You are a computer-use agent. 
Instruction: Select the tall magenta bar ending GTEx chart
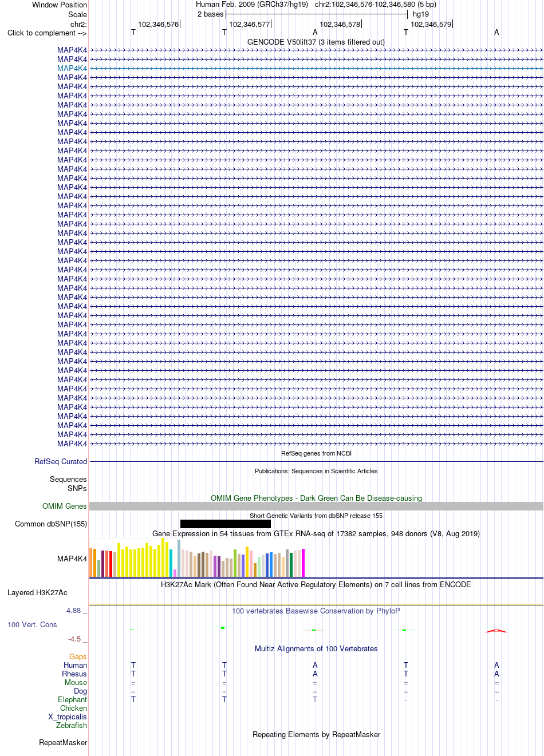pyautogui.click(x=303, y=563)
